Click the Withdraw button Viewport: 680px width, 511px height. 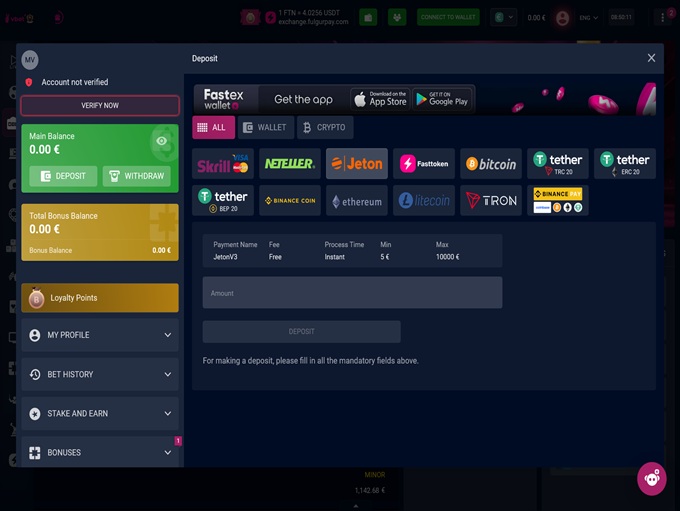pyautogui.click(x=136, y=176)
